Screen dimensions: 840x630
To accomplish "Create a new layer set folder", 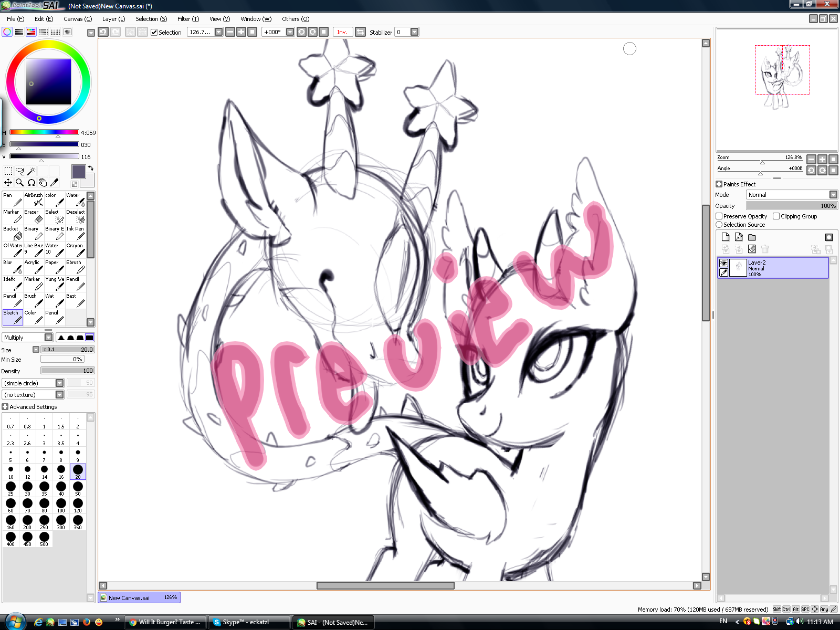I will pyautogui.click(x=752, y=237).
